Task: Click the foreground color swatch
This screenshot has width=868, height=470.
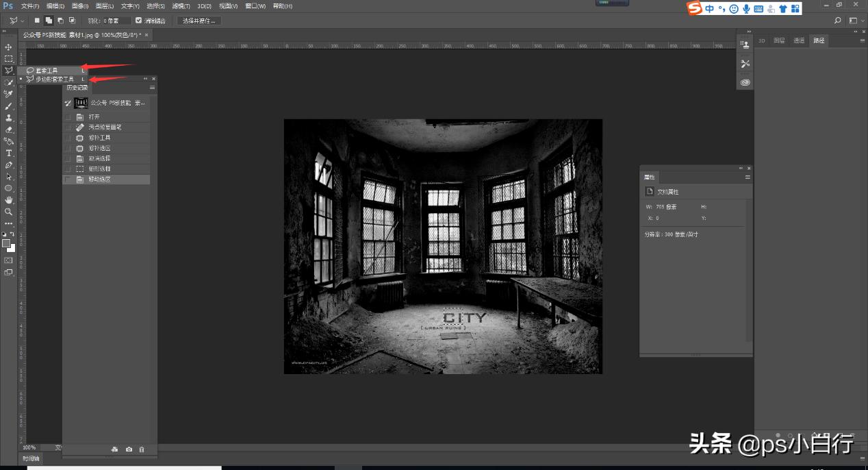Action: coord(6,243)
